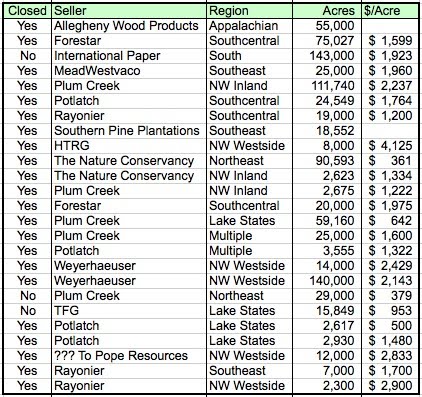Select the 143,000 acres cell
Image resolution: width=422 pixels, height=397 pixels.
point(327,56)
